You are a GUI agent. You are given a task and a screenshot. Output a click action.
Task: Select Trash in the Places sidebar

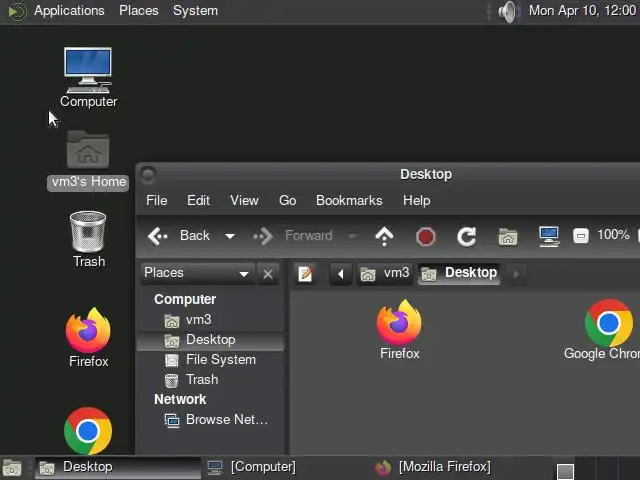coord(211,380)
